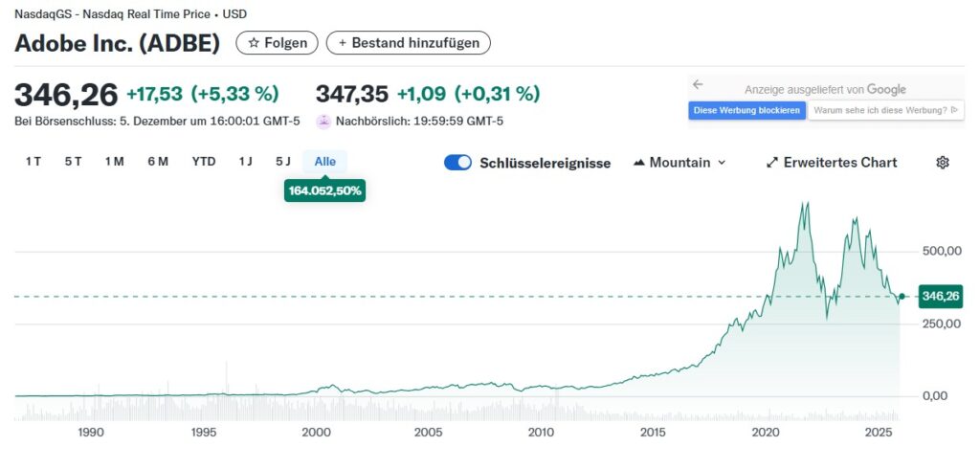The height and width of the screenshot is (469, 980).
Task: Click Anzeige ausgeliefert von Google text
Action: (x=825, y=90)
